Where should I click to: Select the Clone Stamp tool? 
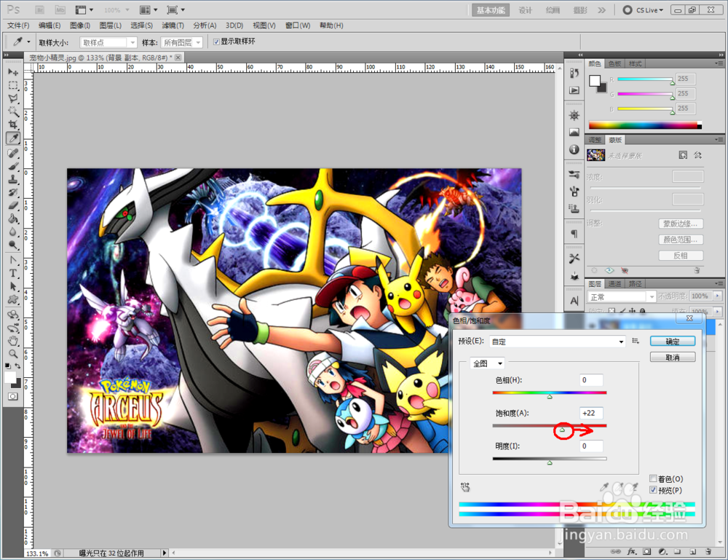coord(13,179)
